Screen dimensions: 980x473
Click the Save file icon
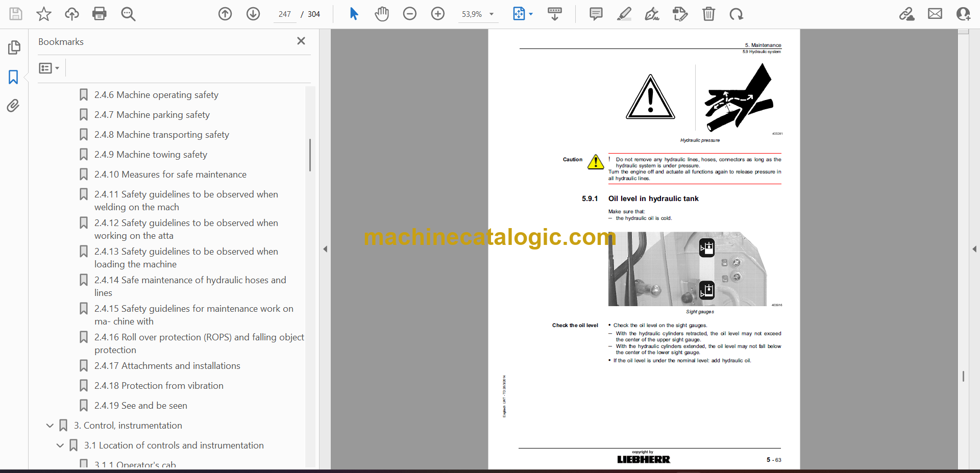tap(16, 14)
